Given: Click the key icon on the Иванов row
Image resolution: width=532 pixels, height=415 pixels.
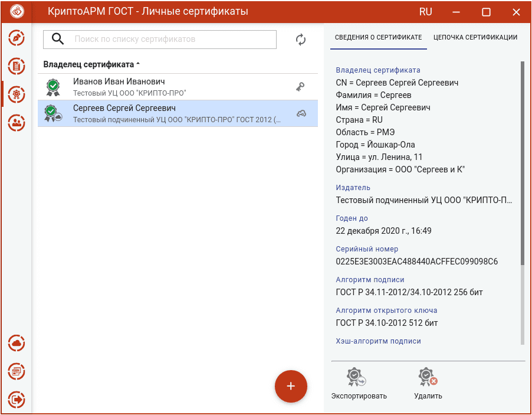Looking at the screenshot, I should [300, 87].
